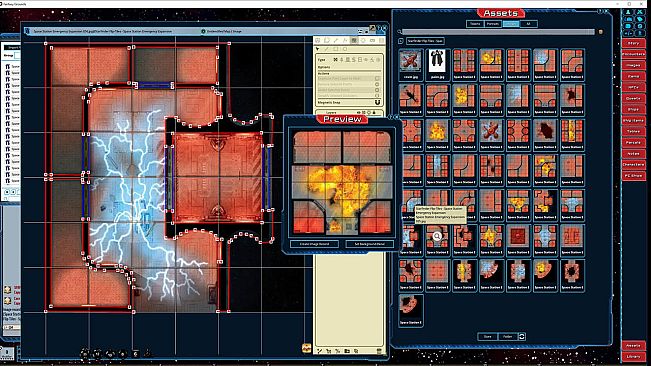Toggle the Layers eye visibility icon
The height and width of the screenshot is (366, 651).
point(359,112)
